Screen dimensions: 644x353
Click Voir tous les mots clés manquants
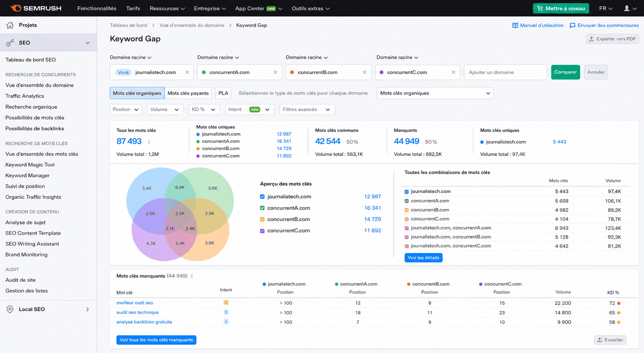click(156, 340)
